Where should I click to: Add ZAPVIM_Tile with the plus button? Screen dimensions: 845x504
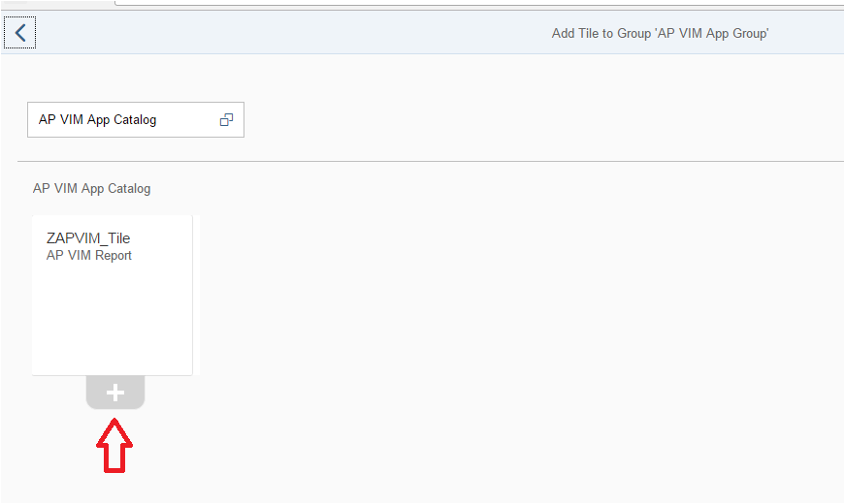pyautogui.click(x=115, y=393)
